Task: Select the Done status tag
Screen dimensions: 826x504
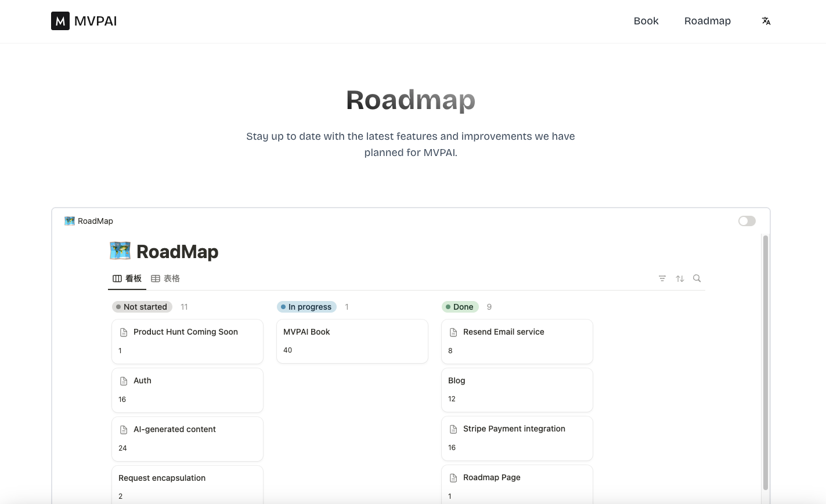Action: (x=460, y=307)
